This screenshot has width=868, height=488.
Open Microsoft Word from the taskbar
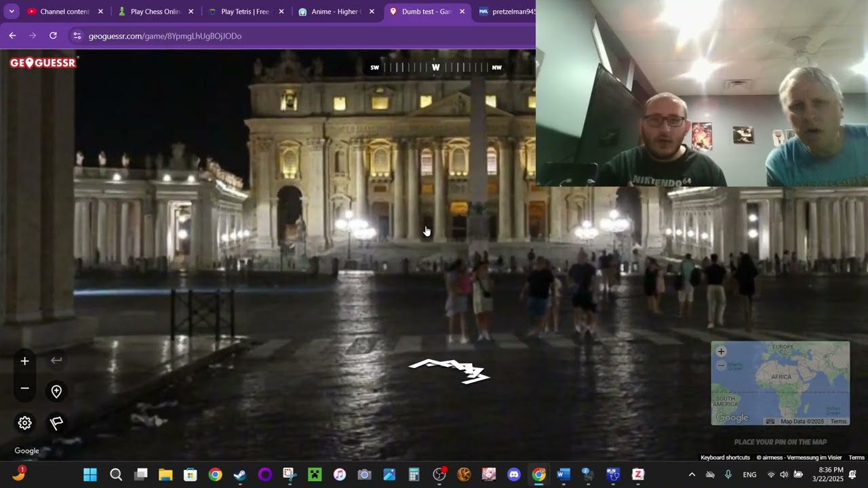[x=563, y=474]
